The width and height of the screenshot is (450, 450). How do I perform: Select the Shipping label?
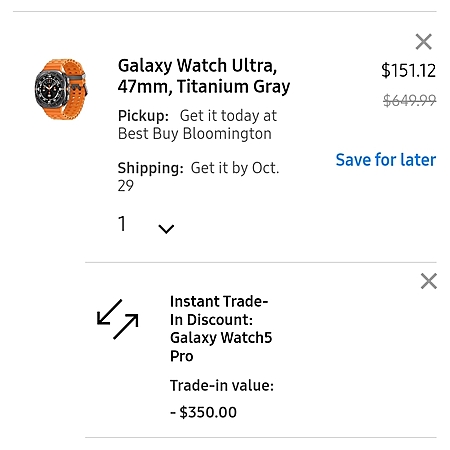[151, 168]
